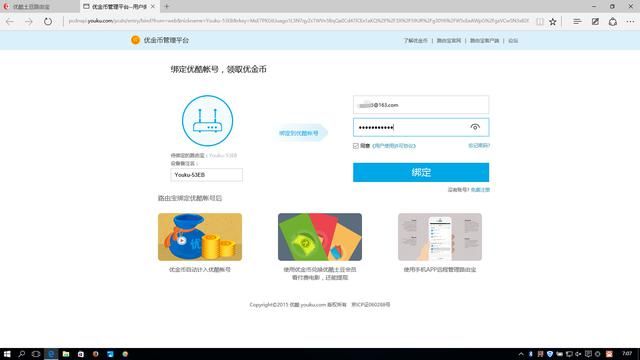Open a new browser tab with plus
Image resolution: width=640 pixels, height=360 pixels.
pyautogui.click(x=167, y=7)
